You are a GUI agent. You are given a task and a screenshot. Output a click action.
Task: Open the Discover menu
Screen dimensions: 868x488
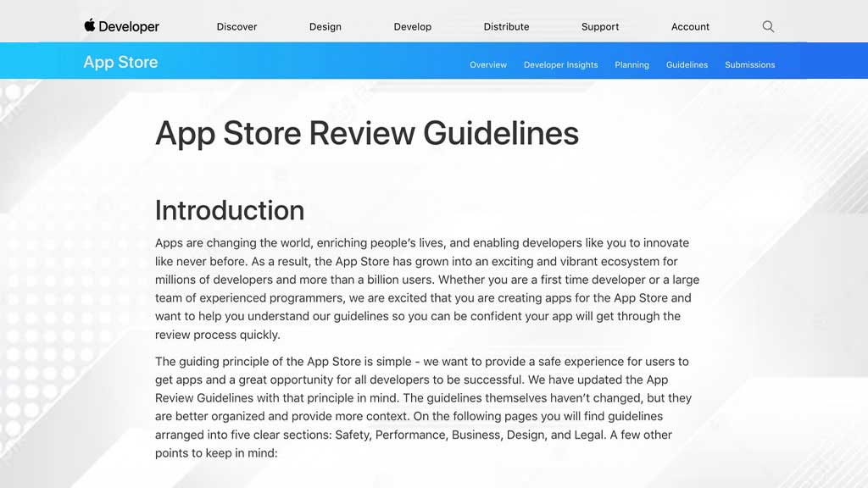[236, 26]
